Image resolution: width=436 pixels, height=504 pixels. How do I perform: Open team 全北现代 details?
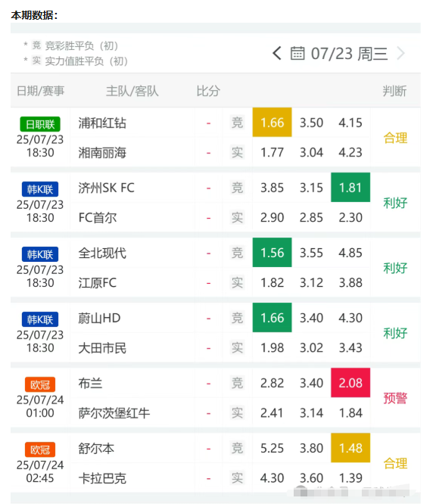pos(102,254)
